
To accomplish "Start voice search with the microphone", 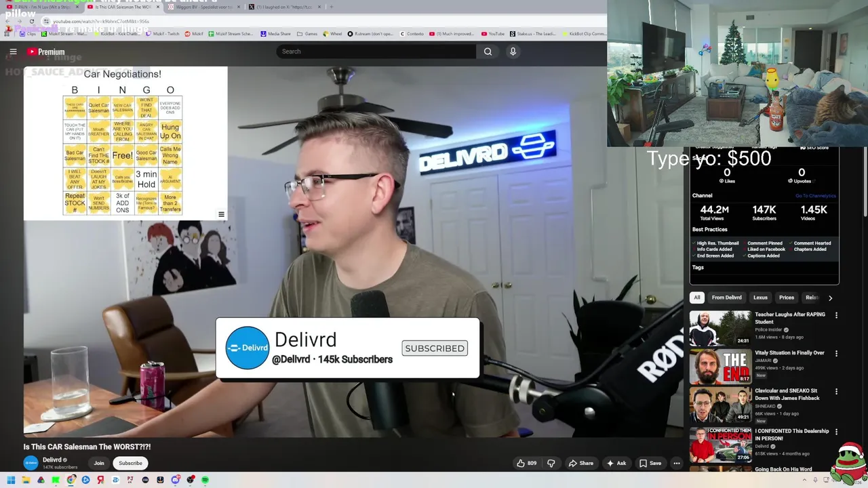I will click(513, 52).
